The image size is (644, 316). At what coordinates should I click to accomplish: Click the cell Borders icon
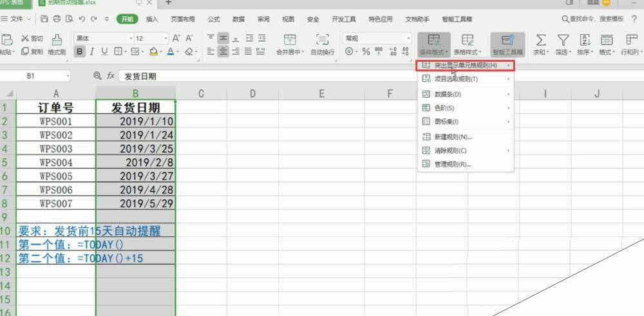pyautogui.click(x=117, y=51)
